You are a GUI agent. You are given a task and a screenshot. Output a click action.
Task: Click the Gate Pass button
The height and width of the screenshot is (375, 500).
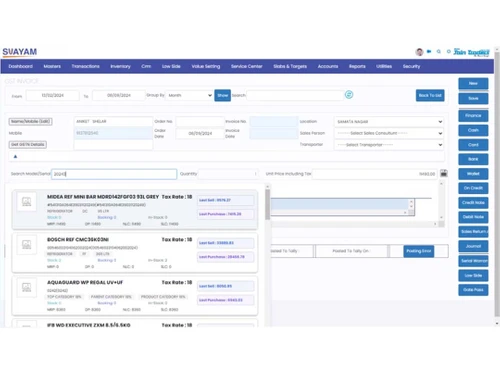click(x=473, y=290)
